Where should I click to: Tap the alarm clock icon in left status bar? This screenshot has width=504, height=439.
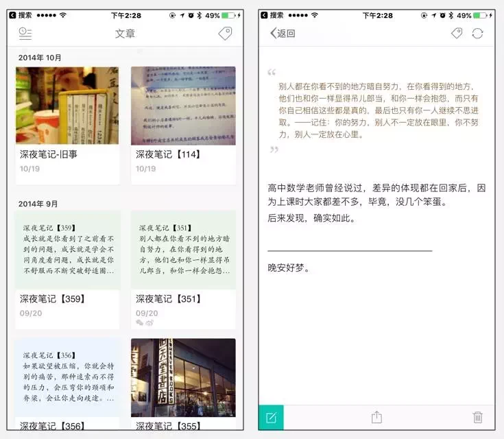click(x=191, y=15)
